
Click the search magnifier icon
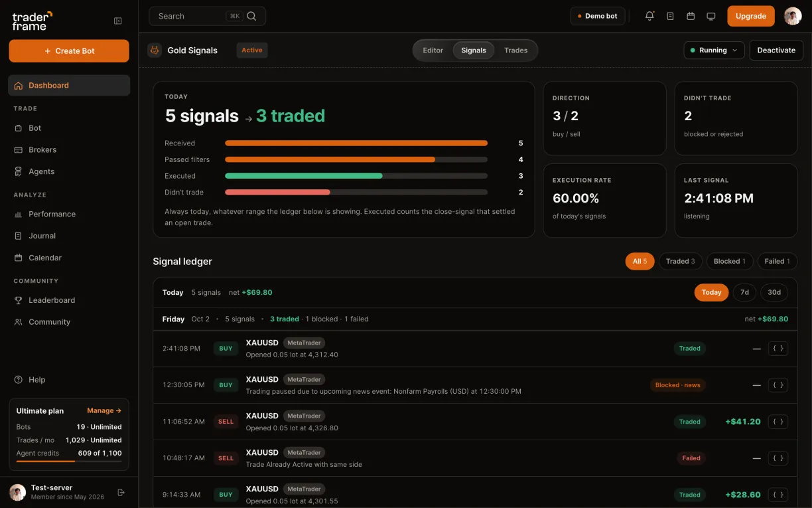(x=251, y=16)
